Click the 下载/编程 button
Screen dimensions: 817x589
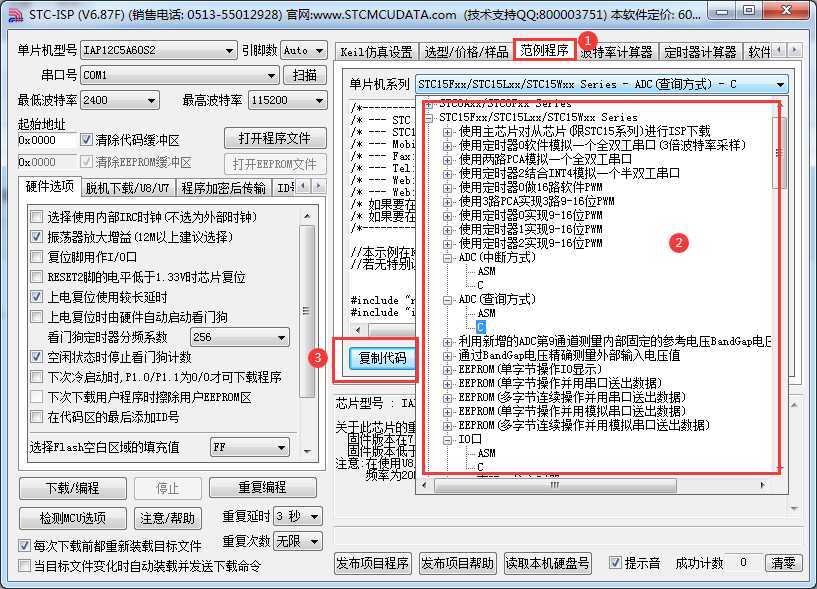[x=72, y=488]
